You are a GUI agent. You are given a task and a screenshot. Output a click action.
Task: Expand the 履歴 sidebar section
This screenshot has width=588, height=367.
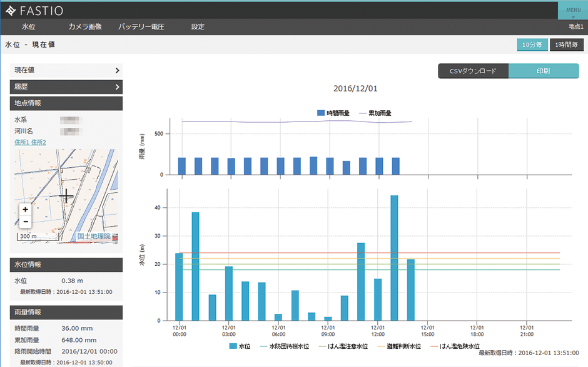(66, 87)
